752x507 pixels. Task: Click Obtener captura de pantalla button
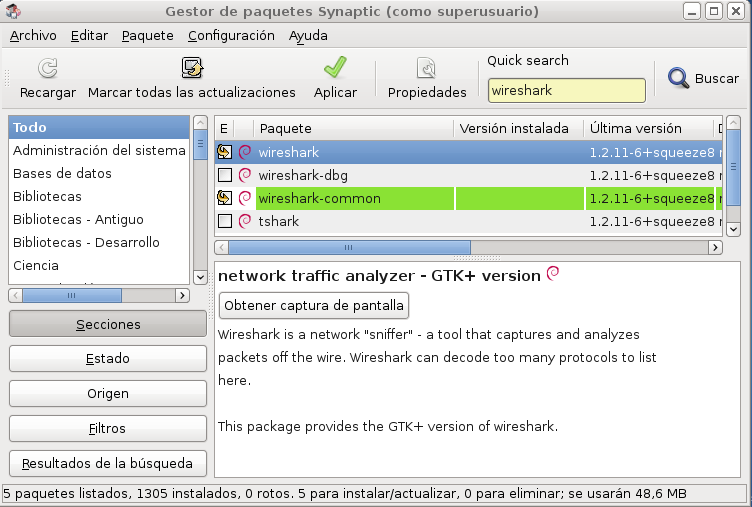(314, 306)
